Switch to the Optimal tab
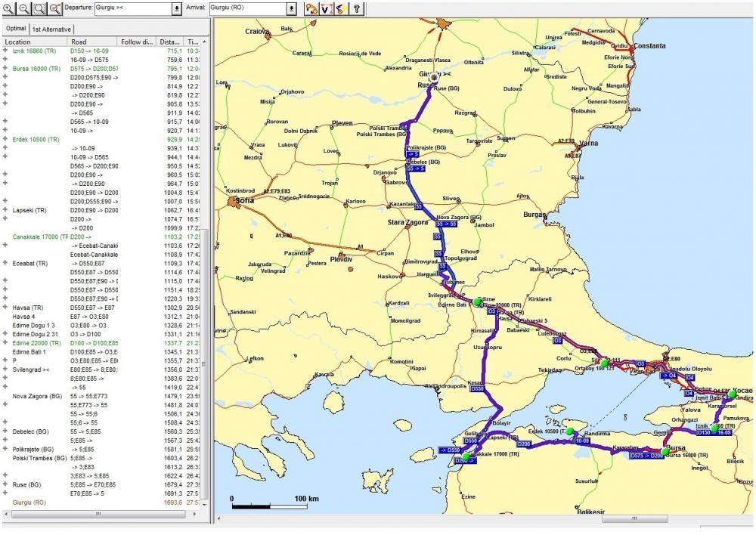Image resolution: width=756 pixels, height=535 pixels. click(15, 28)
